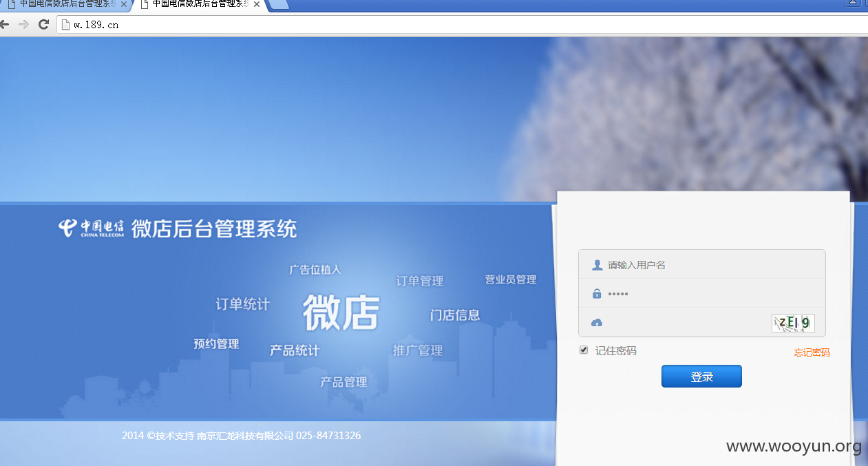Click the 营业员管理 text
The image size is (868, 466).
[511, 279]
